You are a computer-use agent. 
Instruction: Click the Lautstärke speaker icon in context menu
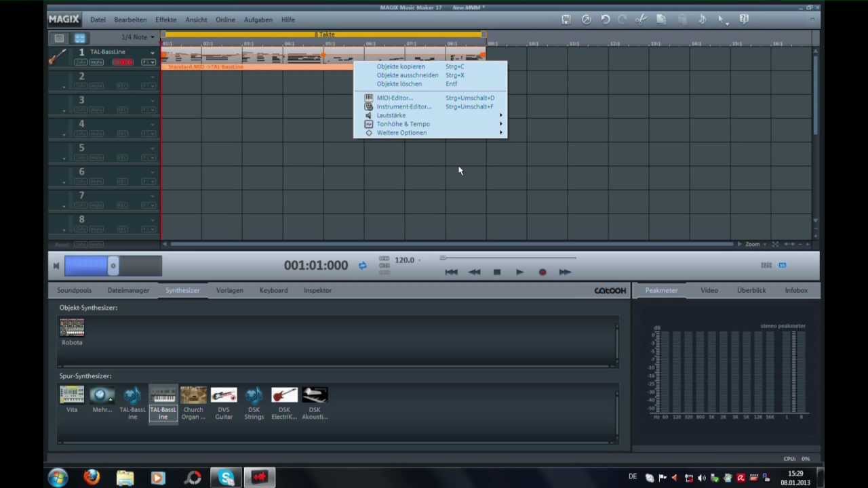tap(369, 115)
